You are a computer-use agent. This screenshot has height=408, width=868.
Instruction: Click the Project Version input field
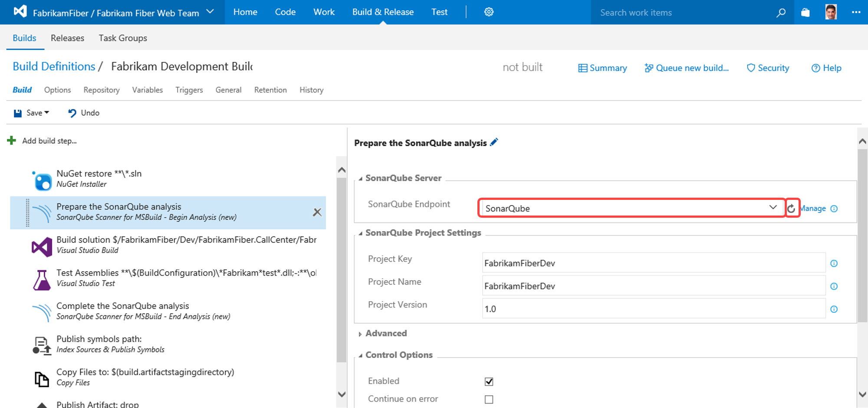click(x=654, y=309)
